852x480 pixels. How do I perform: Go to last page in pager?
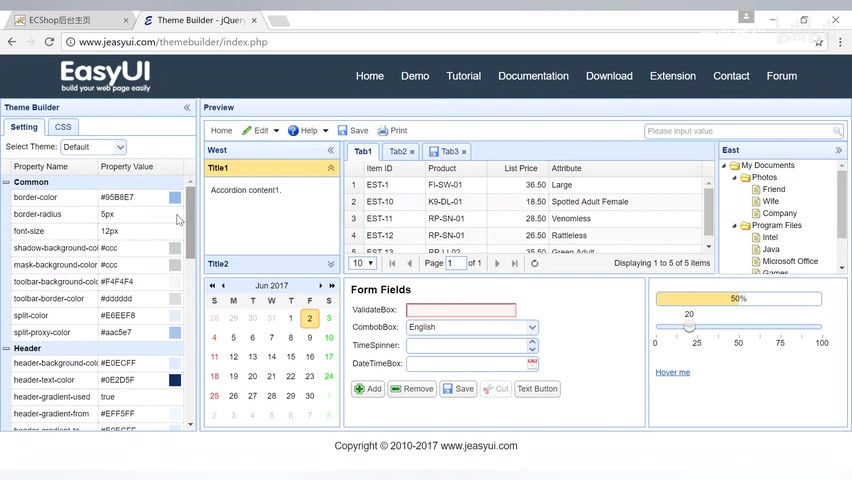(514, 264)
